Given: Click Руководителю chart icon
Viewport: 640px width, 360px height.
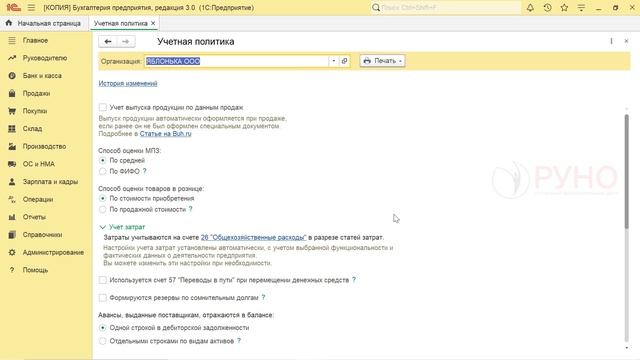Looking at the screenshot, I should coord(12,58).
